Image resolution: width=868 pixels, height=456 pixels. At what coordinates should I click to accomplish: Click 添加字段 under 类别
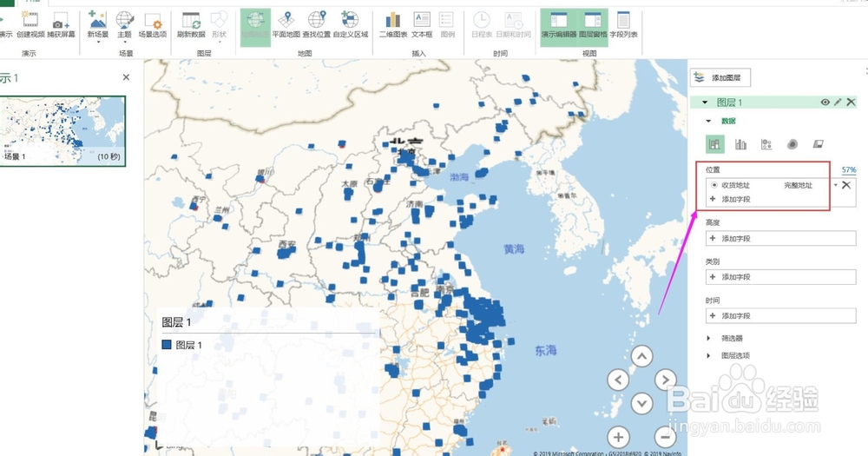pyautogui.click(x=780, y=277)
